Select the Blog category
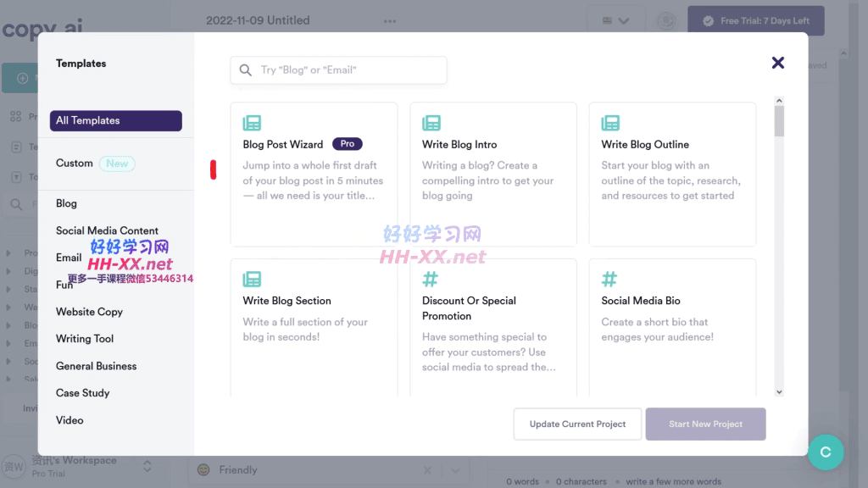Image resolution: width=868 pixels, height=488 pixels. pyautogui.click(x=66, y=203)
